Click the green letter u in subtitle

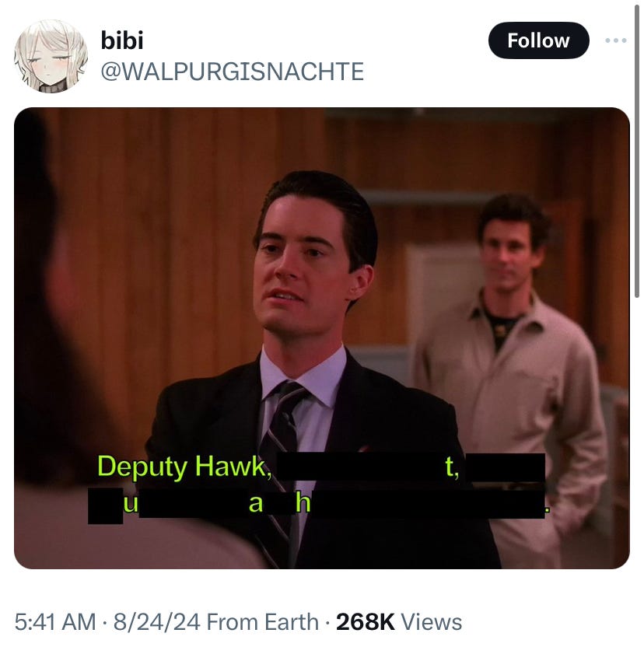[131, 504]
